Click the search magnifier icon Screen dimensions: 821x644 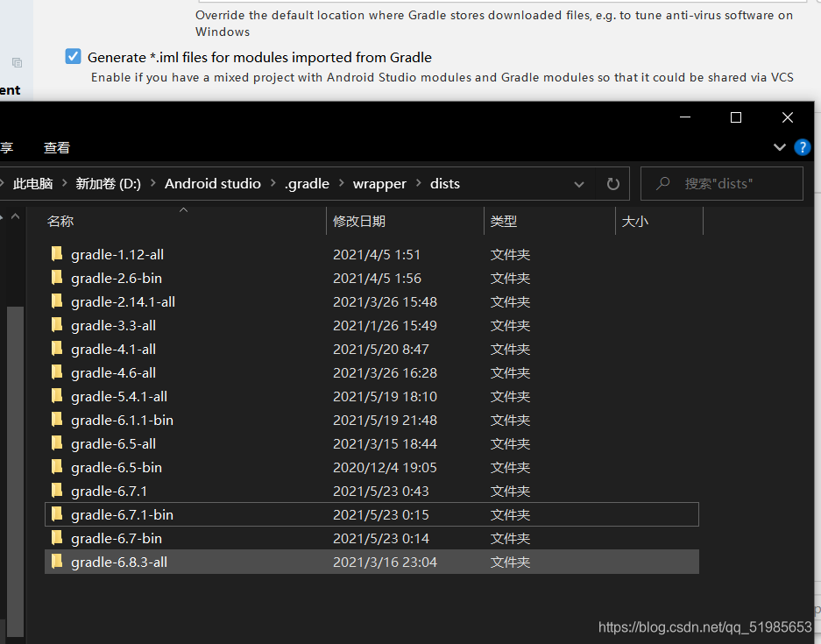pyautogui.click(x=663, y=183)
